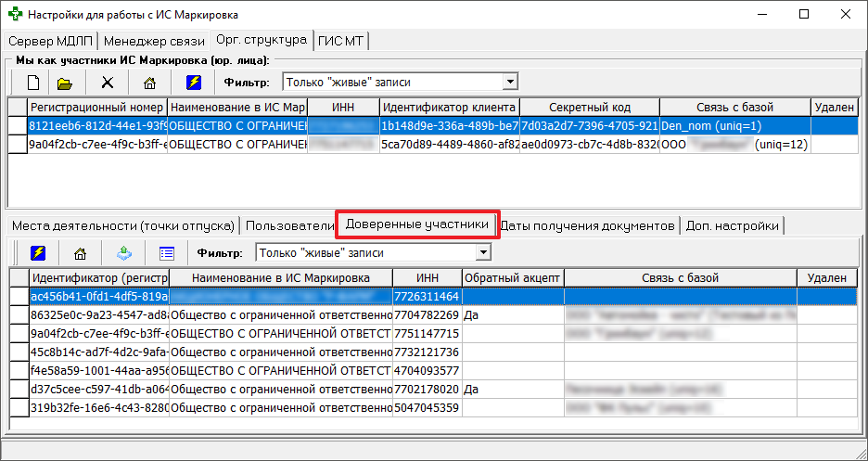Open the Доп. настройки tab
This screenshot has width=868, height=461.
click(x=733, y=225)
